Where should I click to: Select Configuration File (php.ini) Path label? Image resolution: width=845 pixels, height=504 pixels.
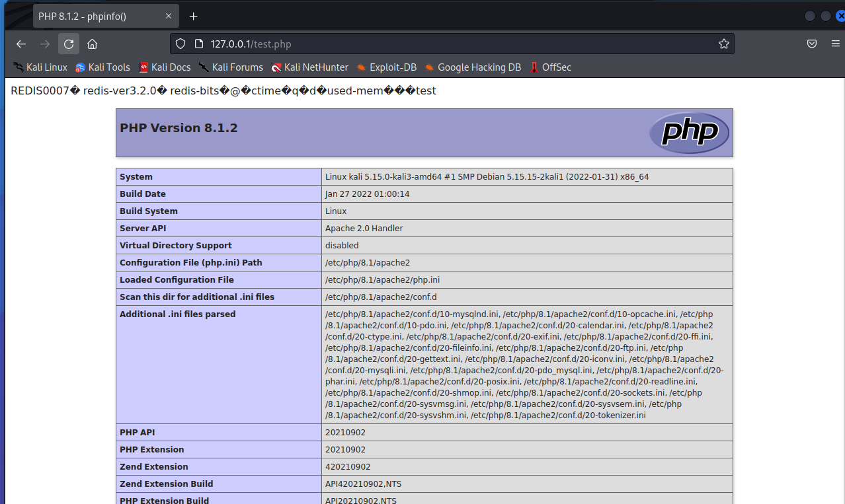[x=191, y=263]
